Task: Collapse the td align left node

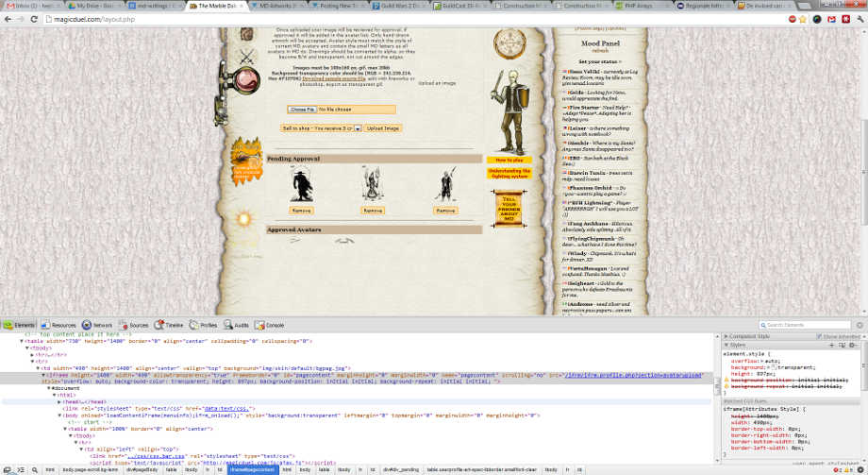Action: point(81,449)
